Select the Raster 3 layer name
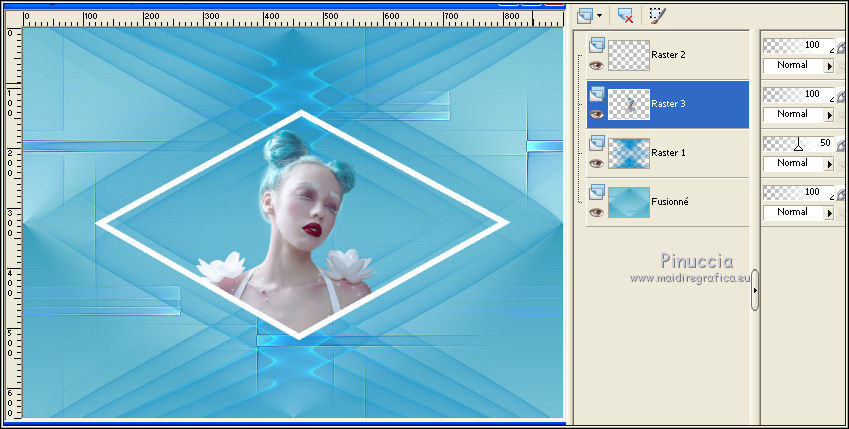This screenshot has height=429, width=849. tap(668, 103)
